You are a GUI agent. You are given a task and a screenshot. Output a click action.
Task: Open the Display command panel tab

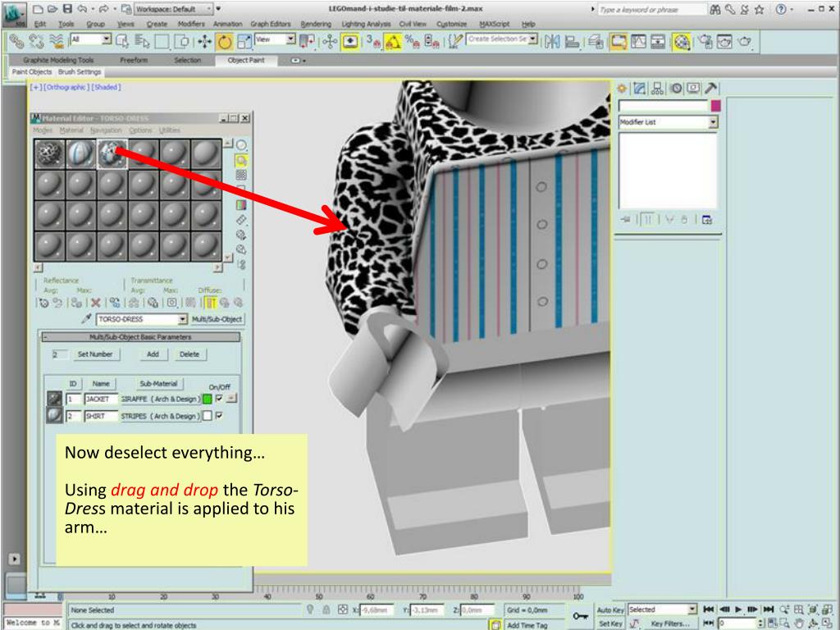(x=693, y=89)
